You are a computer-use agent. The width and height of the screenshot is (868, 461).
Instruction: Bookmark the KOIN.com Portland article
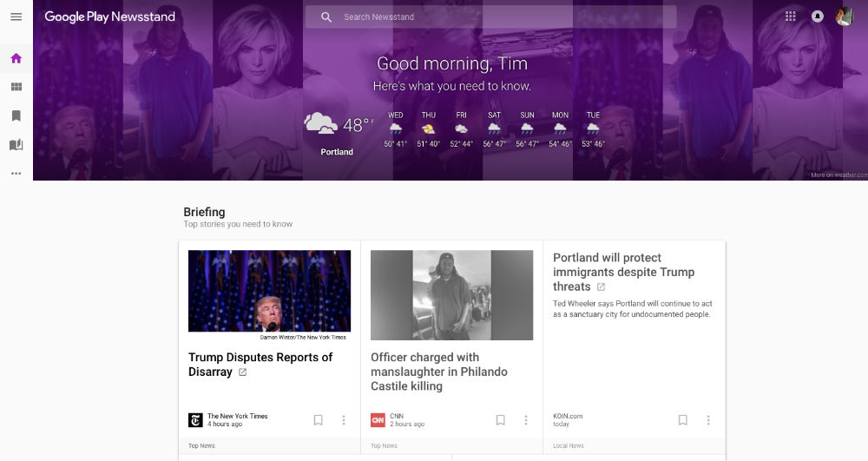pos(683,420)
